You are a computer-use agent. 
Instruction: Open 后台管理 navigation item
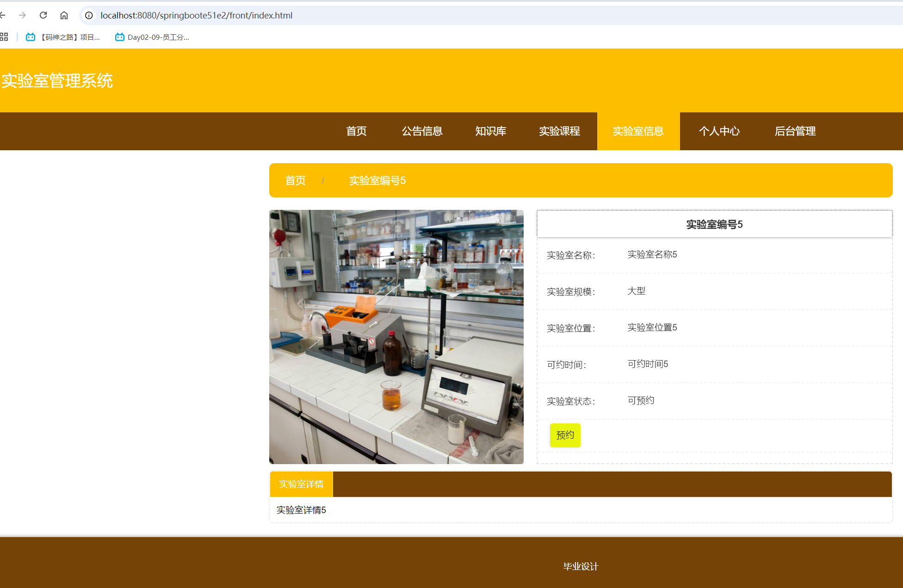(x=795, y=131)
